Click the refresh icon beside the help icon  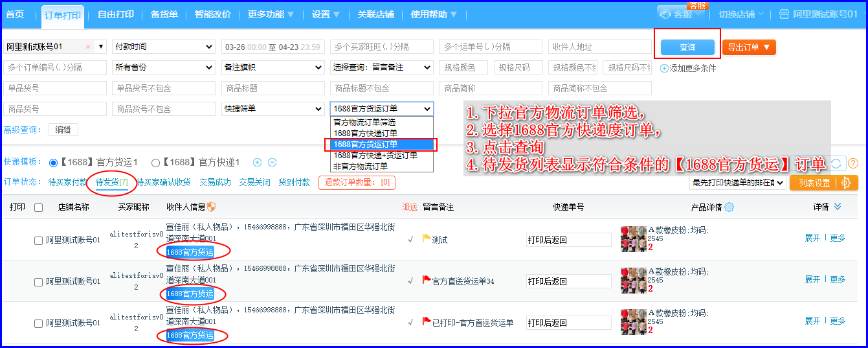[837, 163]
